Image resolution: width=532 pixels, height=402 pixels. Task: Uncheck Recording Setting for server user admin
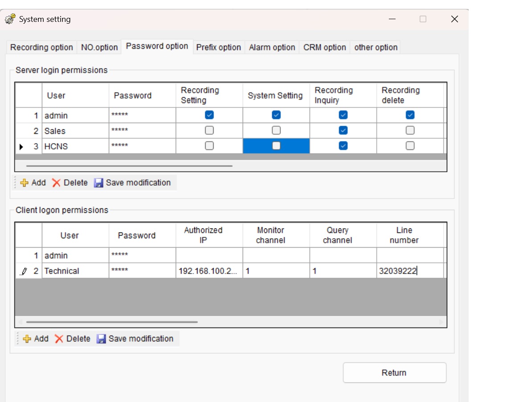[x=209, y=115]
